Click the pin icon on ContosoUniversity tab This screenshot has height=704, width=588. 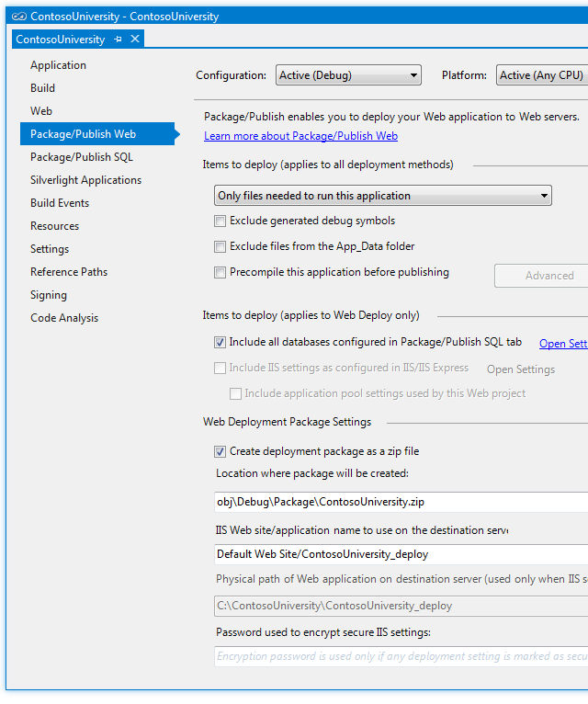point(118,39)
